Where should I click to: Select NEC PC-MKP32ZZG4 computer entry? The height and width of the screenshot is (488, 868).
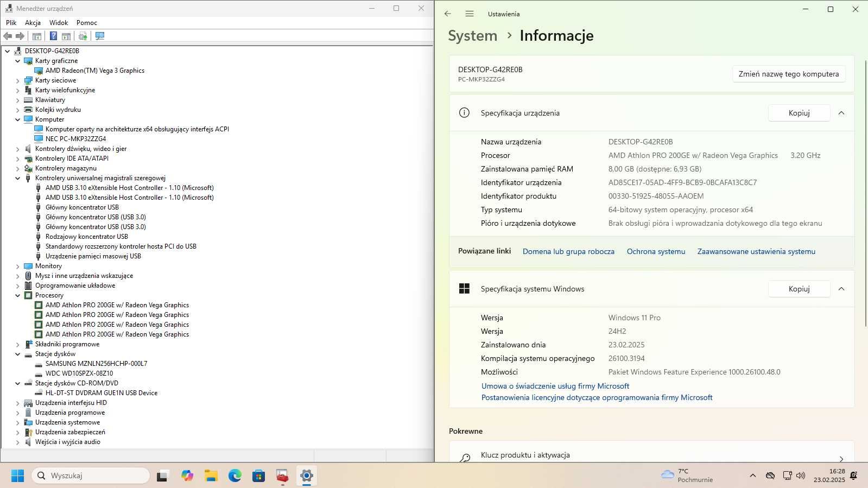pos(75,139)
